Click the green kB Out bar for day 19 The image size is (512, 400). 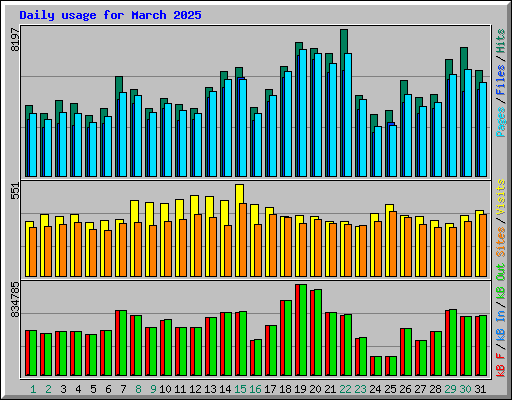coord(303,330)
